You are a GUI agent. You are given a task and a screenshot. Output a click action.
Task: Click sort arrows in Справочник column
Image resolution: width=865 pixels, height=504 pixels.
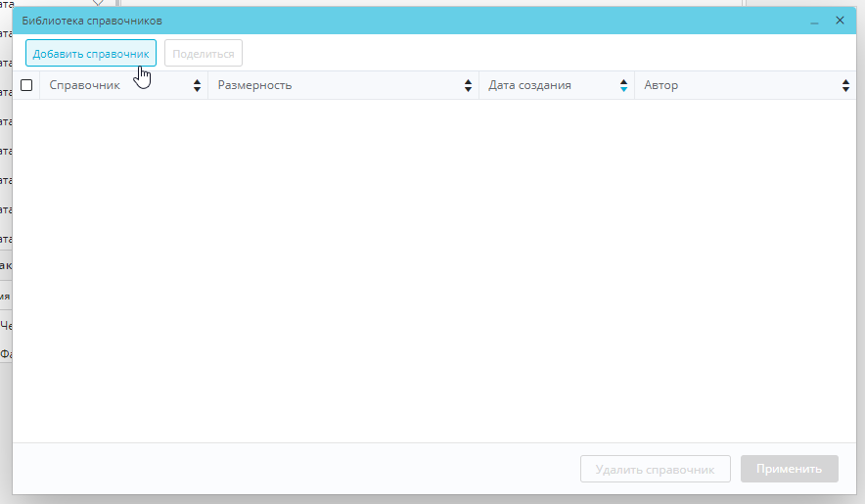pyautogui.click(x=197, y=86)
